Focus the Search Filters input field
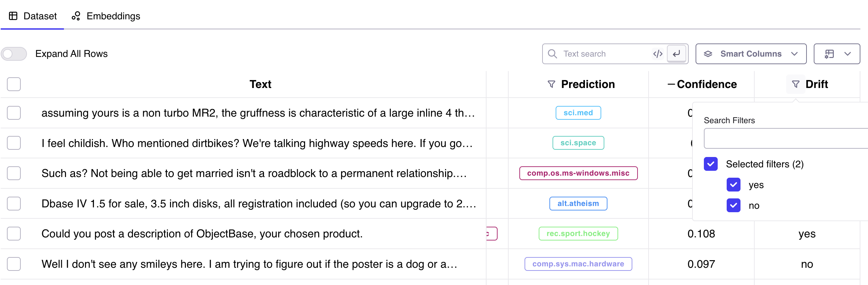Screen dimensions: 868x285 click(786, 138)
